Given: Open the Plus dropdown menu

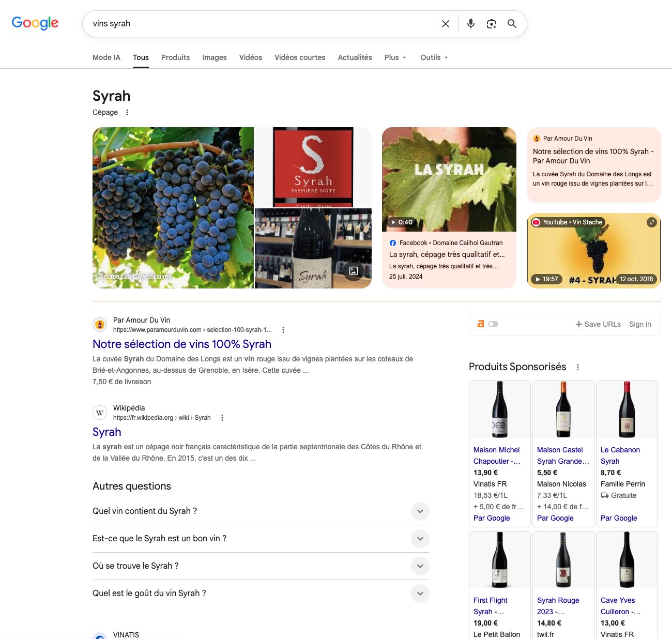Looking at the screenshot, I should [x=395, y=57].
